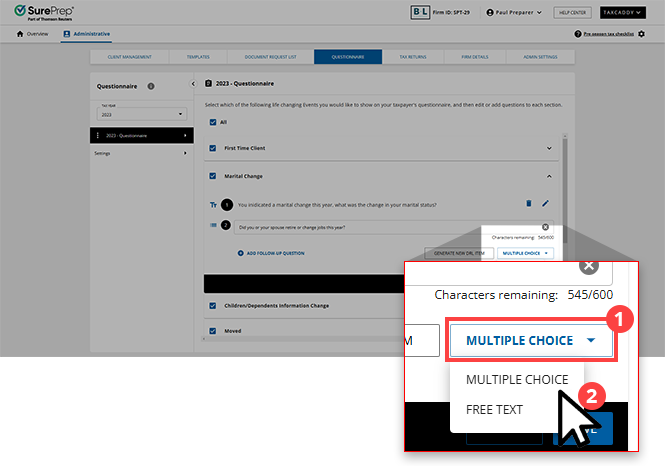Expand the Settings sidebar item
Screen dimensions: 665x466
pos(185,153)
